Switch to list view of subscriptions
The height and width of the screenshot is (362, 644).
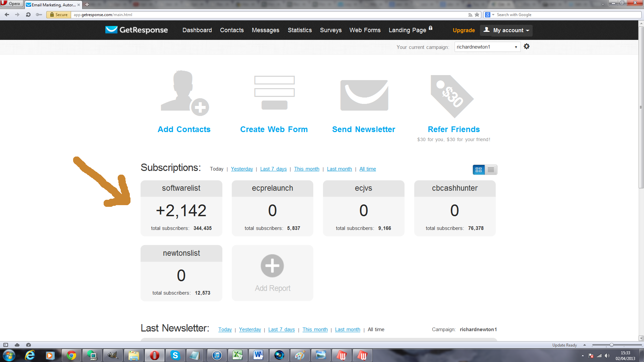(491, 170)
